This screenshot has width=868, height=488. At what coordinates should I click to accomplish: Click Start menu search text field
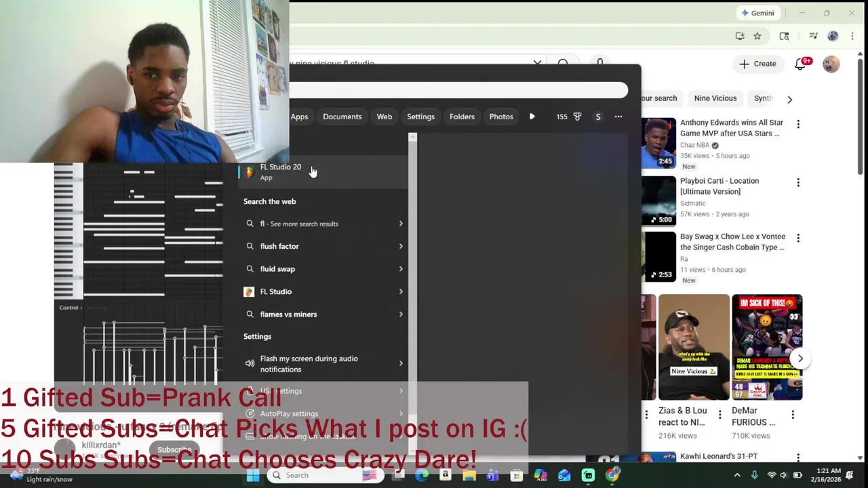click(x=458, y=90)
